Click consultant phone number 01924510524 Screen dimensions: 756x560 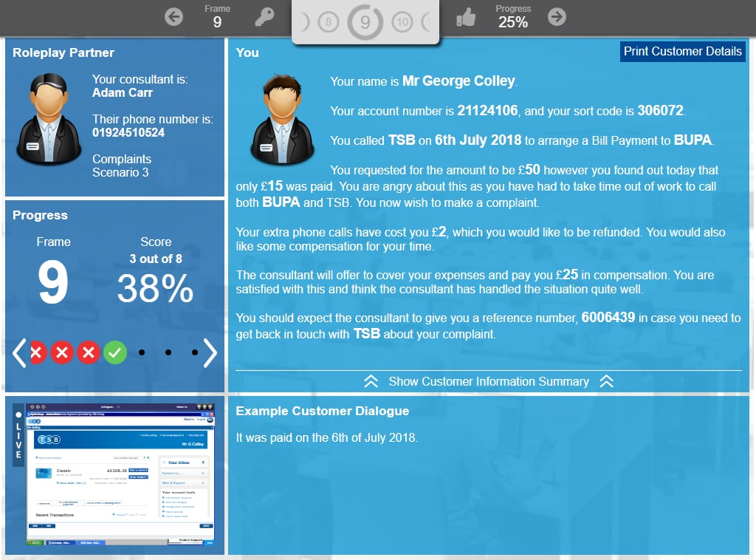[x=128, y=133]
